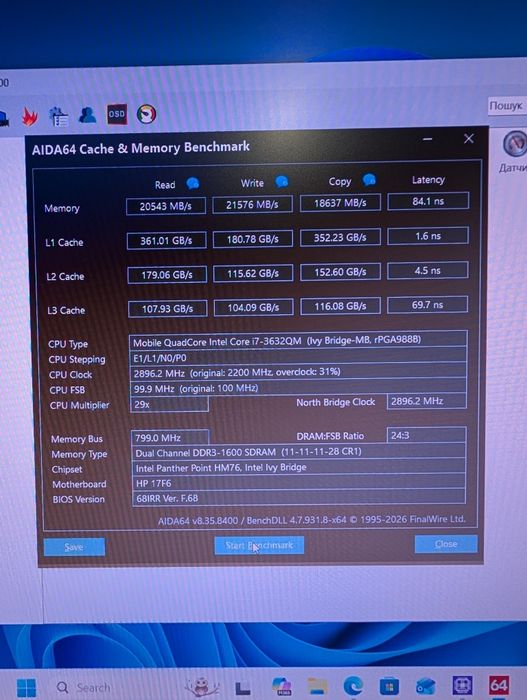Launch Microsoft Edge from the taskbar
The width and height of the screenshot is (527, 700).
(353, 686)
